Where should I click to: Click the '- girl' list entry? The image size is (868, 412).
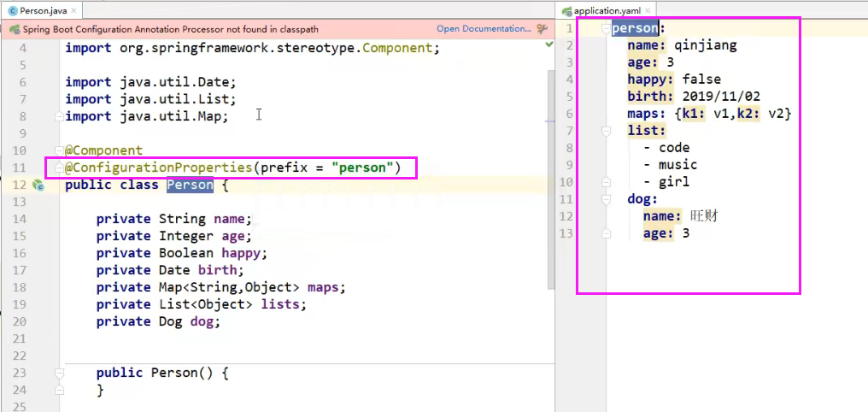point(666,183)
